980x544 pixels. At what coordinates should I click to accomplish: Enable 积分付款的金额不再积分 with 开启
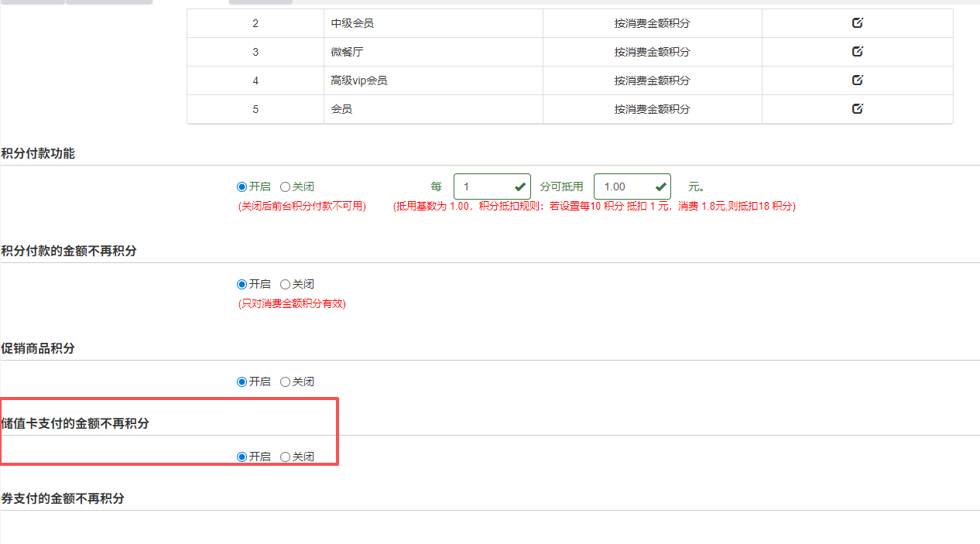point(242,285)
